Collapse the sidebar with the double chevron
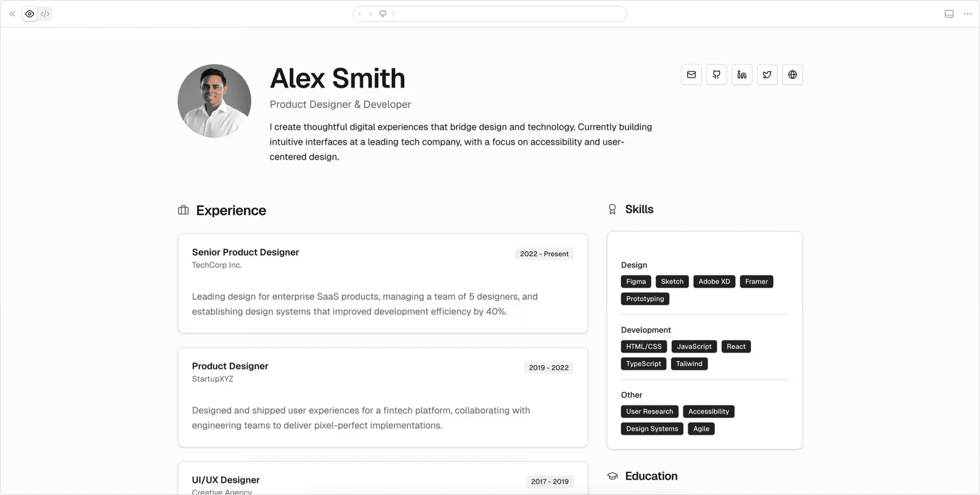This screenshot has height=495, width=980. [12, 14]
